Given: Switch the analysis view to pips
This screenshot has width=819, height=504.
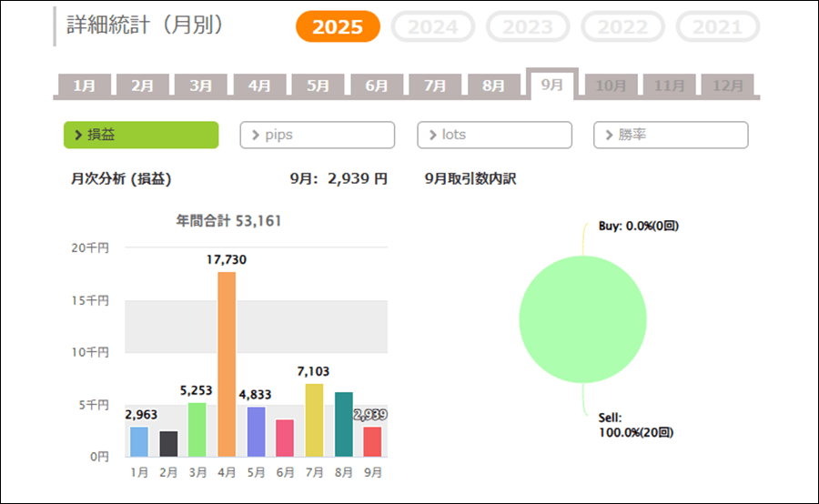Looking at the screenshot, I should 317,135.
